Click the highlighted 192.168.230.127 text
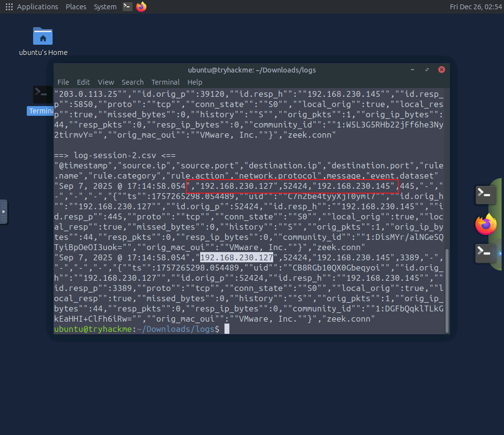The image size is (504, 435). 237,257
